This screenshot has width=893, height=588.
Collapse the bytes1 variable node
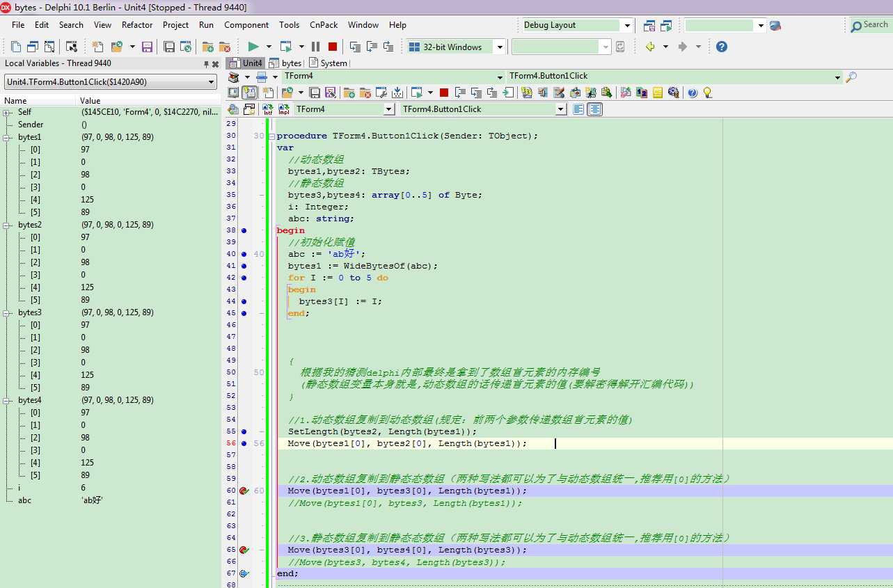click(7, 137)
